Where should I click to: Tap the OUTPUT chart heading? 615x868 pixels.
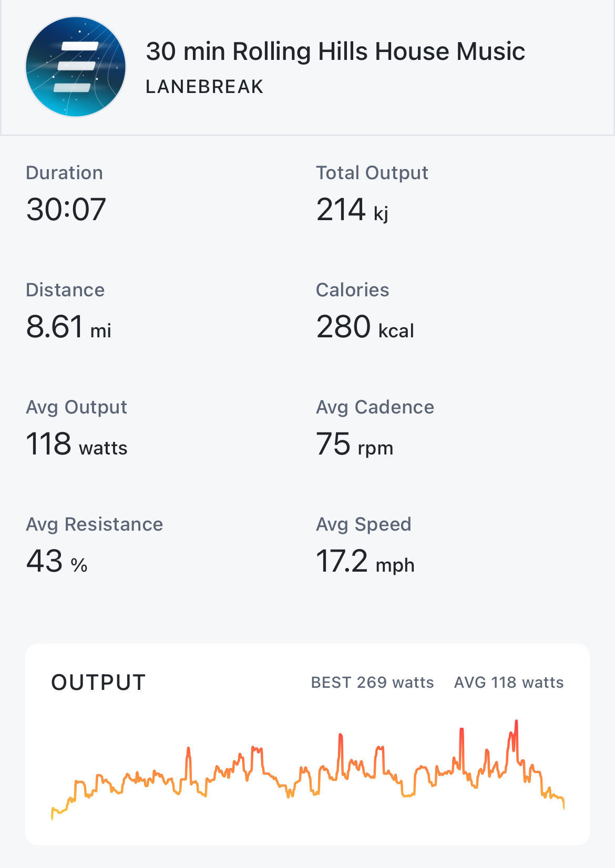(98, 683)
